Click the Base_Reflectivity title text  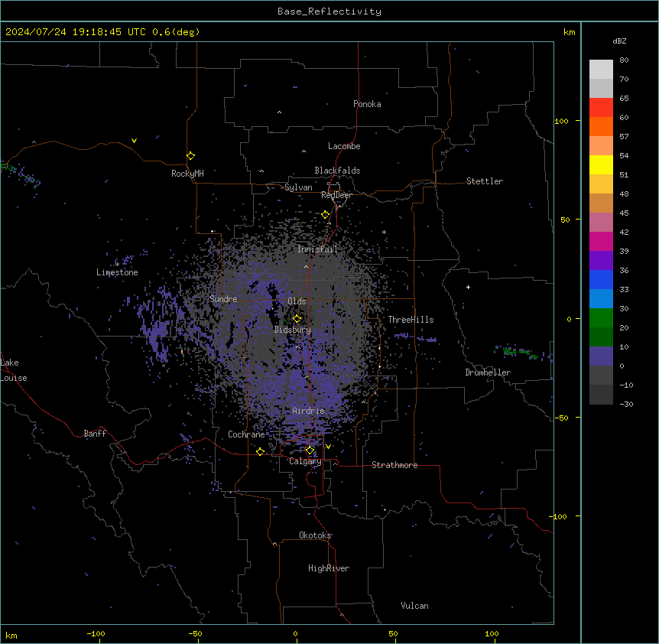(x=329, y=11)
